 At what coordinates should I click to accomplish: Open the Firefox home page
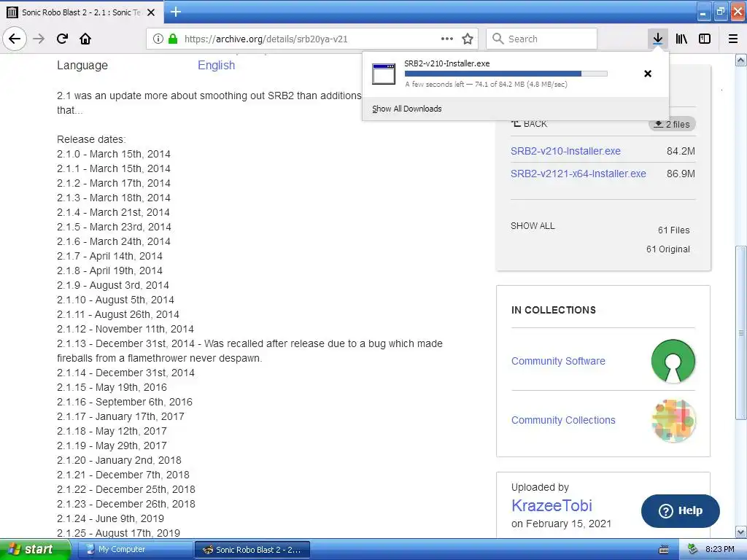tap(85, 39)
